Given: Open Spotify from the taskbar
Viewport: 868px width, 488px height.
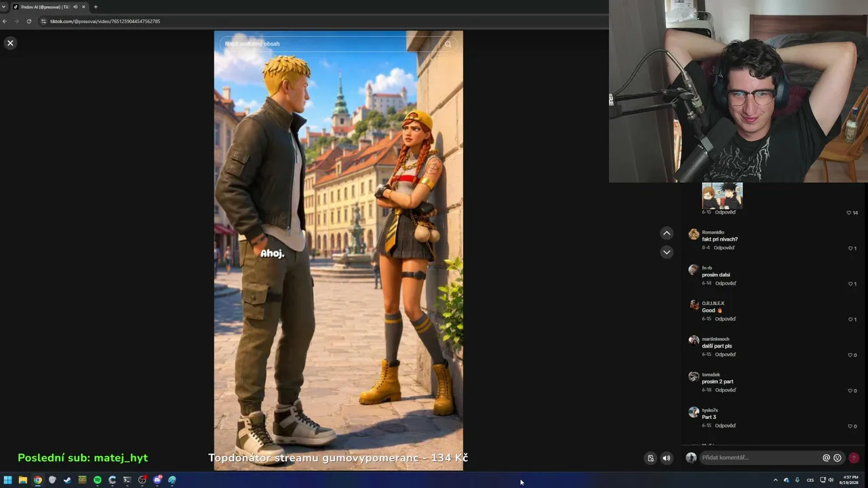Looking at the screenshot, I should (98, 480).
